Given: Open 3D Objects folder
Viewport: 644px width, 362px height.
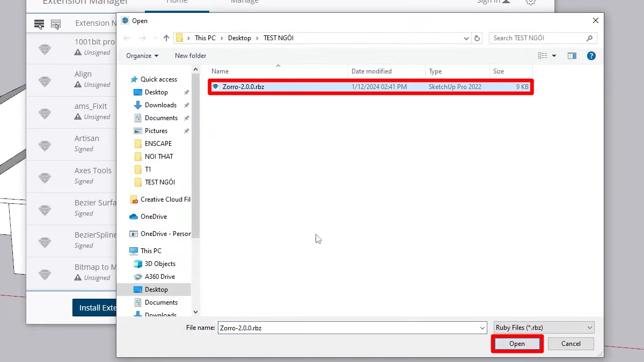Looking at the screenshot, I should click(160, 264).
